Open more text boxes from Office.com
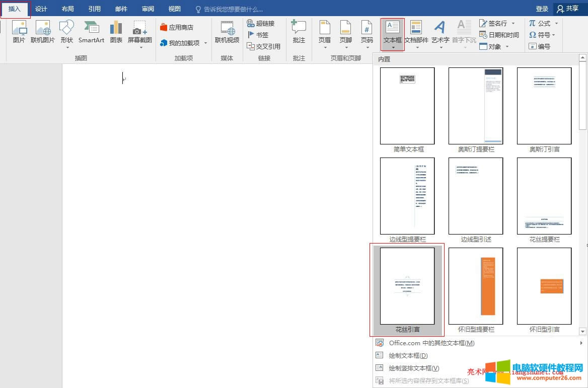The height and width of the screenshot is (388, 588). point(430,343)
